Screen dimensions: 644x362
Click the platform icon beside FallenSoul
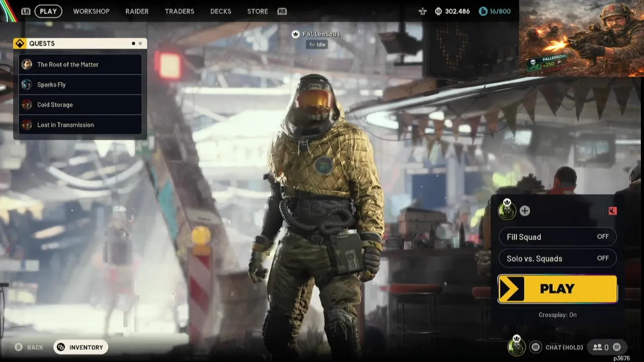coord(296,34)
